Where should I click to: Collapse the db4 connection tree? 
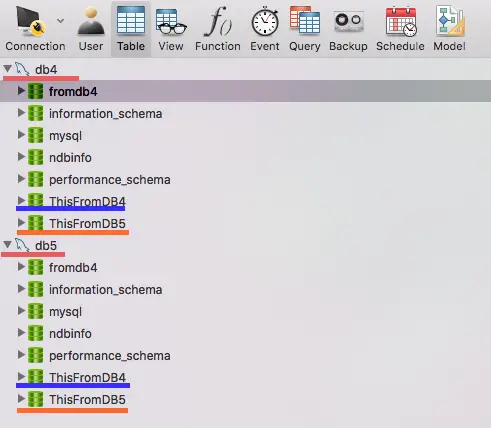click(7, 69)
